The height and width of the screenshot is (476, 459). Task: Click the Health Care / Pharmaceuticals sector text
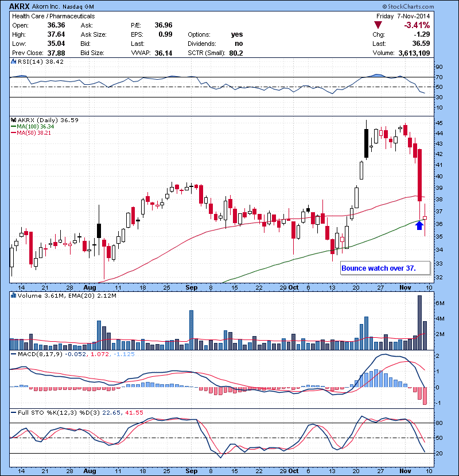[x=53, y=17]
